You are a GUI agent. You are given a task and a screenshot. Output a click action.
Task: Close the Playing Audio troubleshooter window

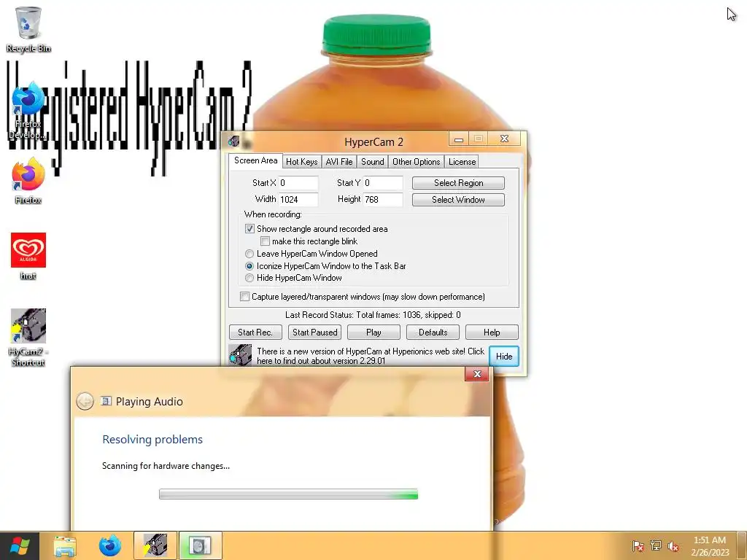(x=477, y=374)
